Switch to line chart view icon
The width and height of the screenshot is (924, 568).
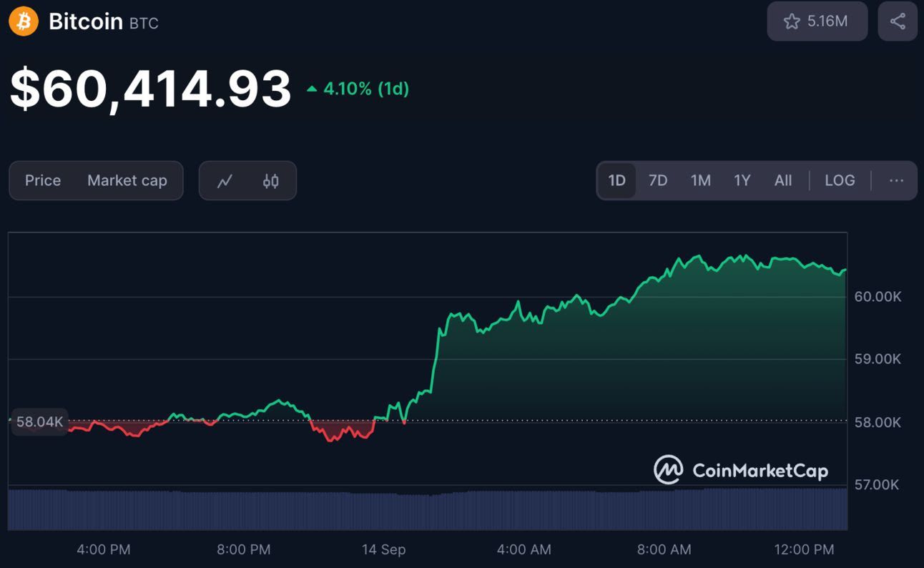click(x=225, y=181)
